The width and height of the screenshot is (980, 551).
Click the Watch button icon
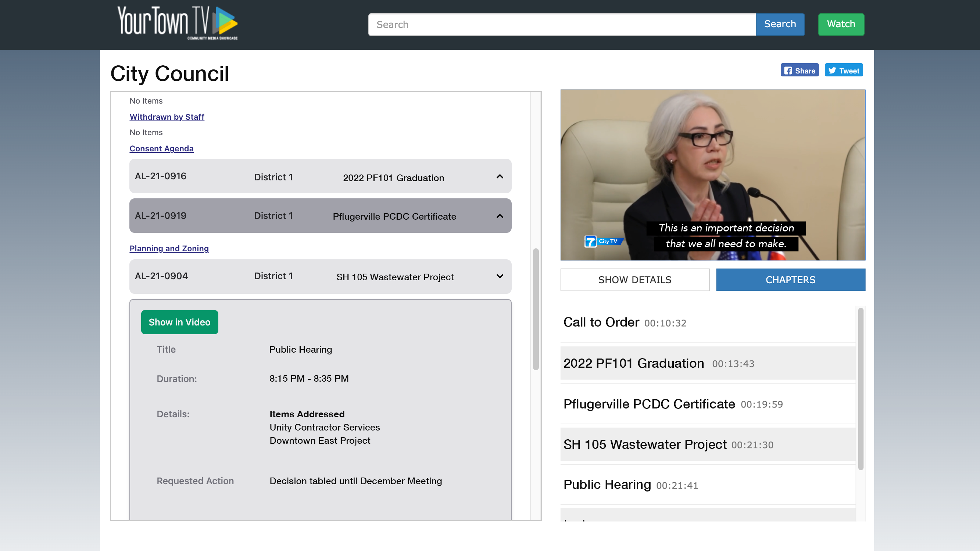(841, 24)
